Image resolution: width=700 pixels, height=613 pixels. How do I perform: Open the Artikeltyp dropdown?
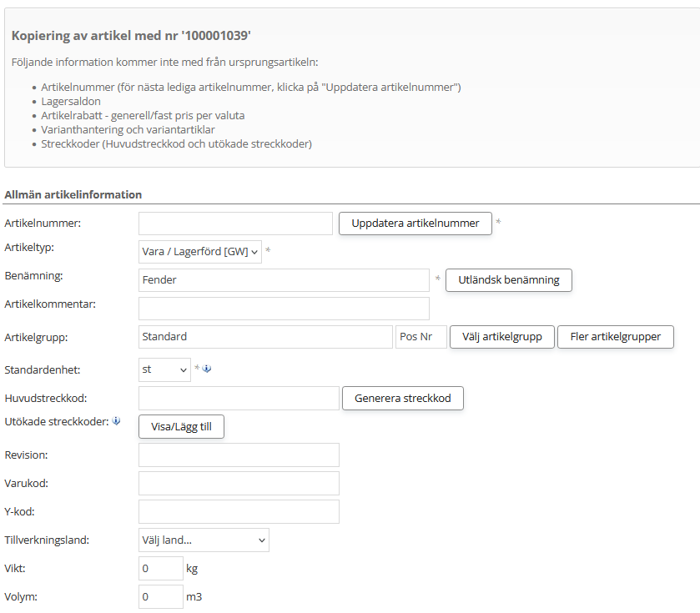200,252
